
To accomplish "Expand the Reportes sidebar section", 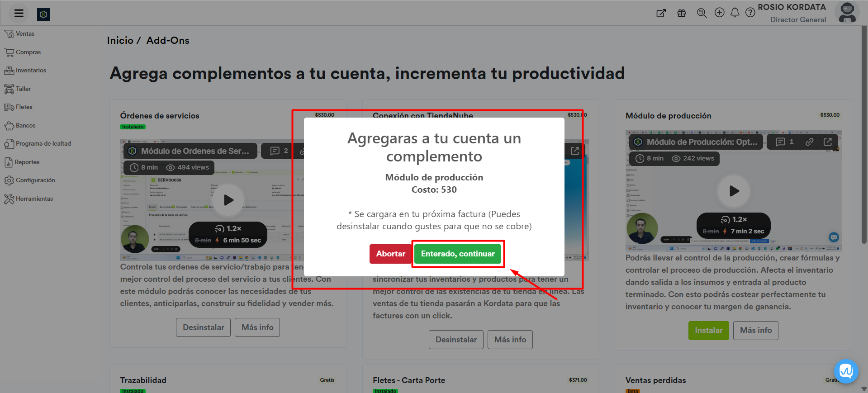I will point(27,162).
